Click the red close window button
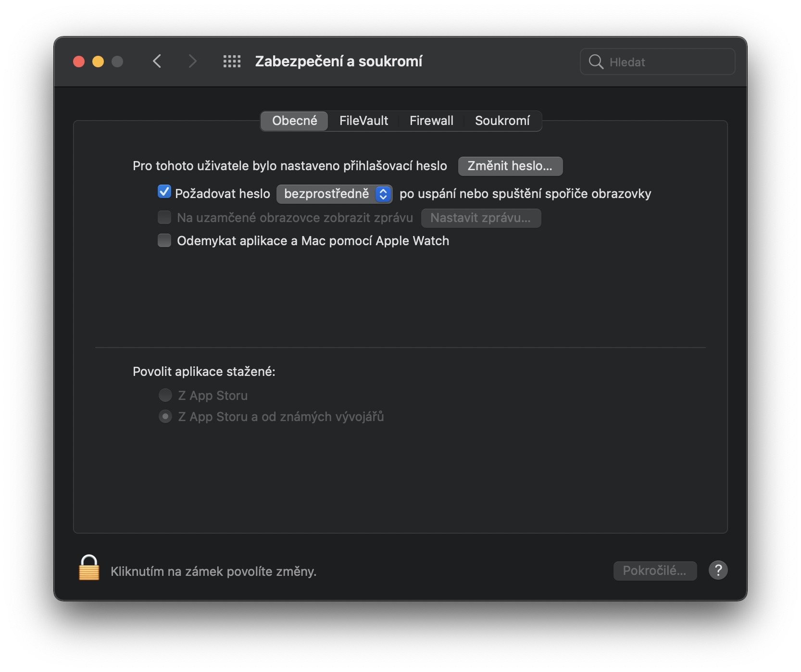The width and height of the screenshot is (801, 672). point(79,62)
